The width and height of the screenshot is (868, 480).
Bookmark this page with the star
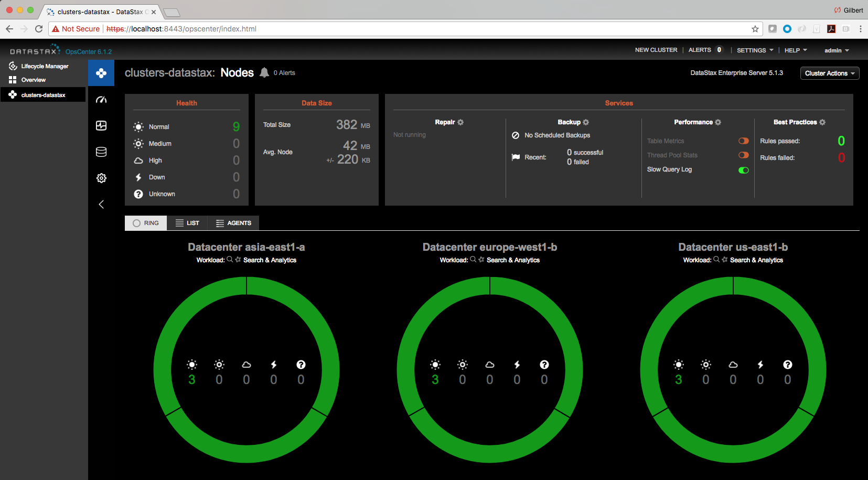point(755,29)
